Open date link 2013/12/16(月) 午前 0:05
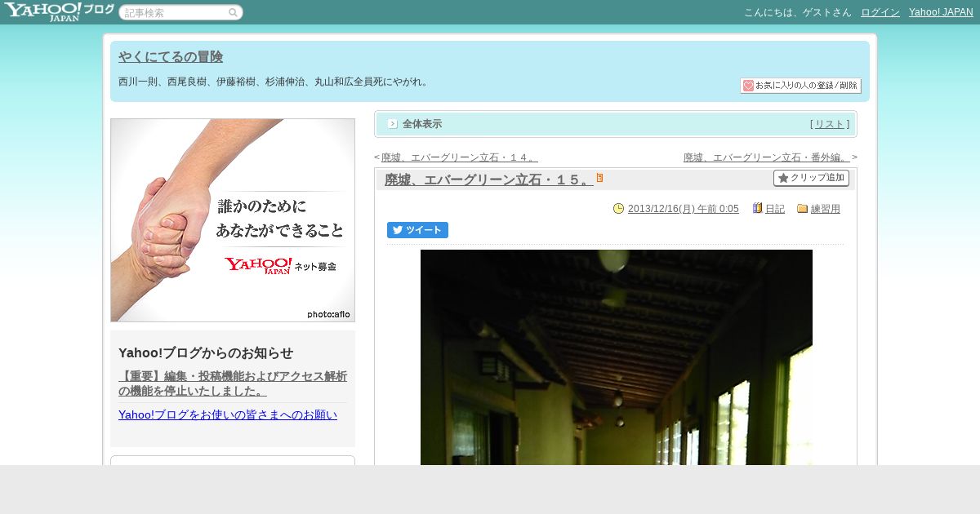Viewport: 980px width, 514px height. point(684,209)
